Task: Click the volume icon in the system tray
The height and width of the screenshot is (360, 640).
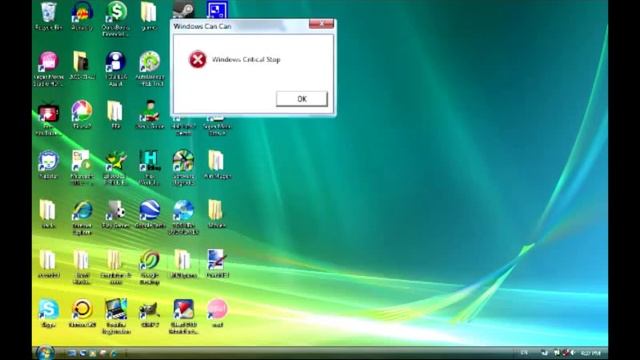Action: click(573, 353)
